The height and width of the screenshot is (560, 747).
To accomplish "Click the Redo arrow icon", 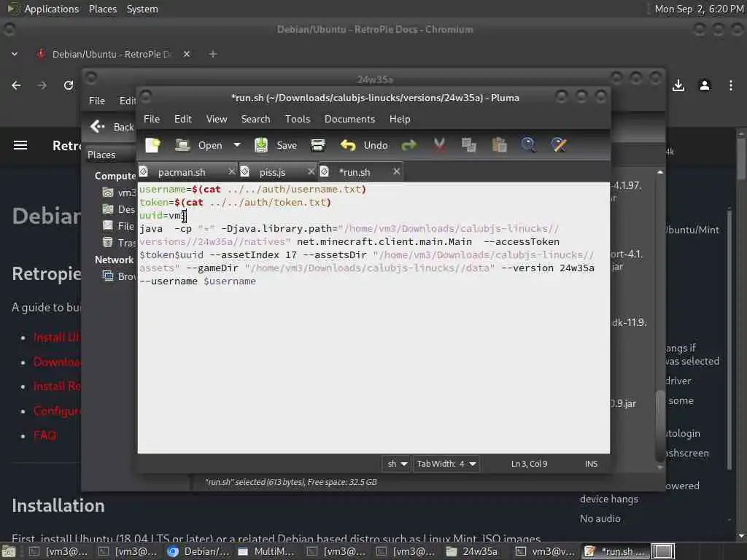I will click(x=409, y=145).
